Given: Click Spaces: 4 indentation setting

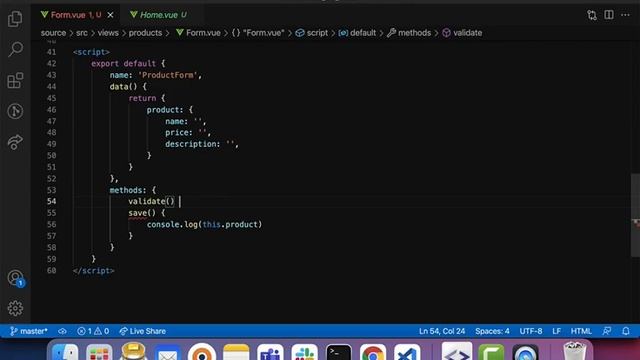Looking at the screenshot, I should tap(492, 331).
